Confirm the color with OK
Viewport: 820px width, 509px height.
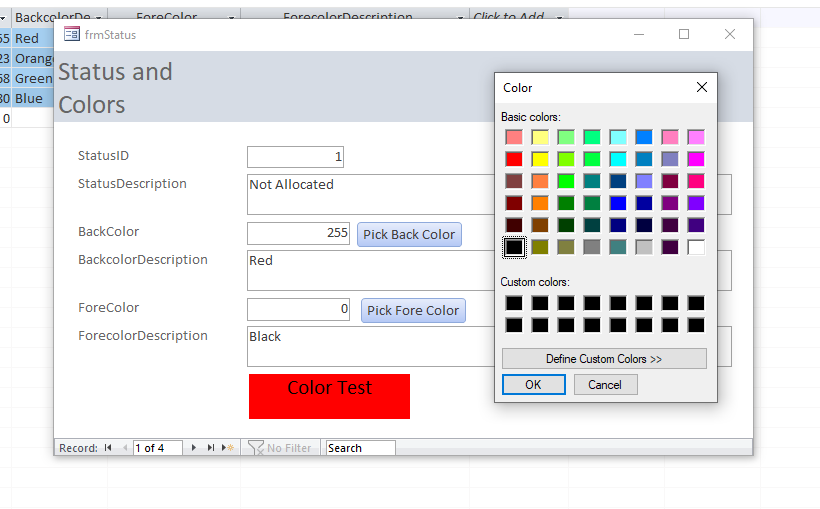point(533,385)
